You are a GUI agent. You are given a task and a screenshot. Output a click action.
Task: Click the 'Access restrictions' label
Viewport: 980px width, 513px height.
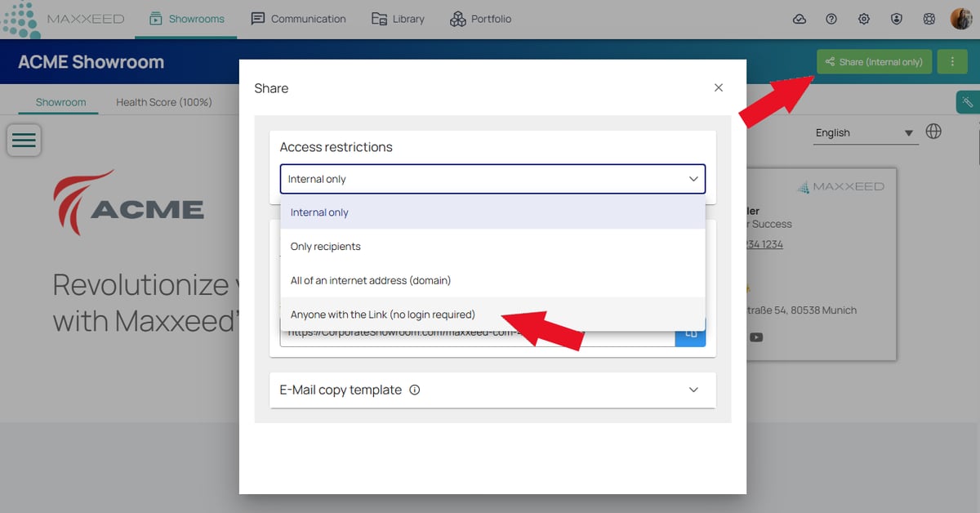coord(336,147)
